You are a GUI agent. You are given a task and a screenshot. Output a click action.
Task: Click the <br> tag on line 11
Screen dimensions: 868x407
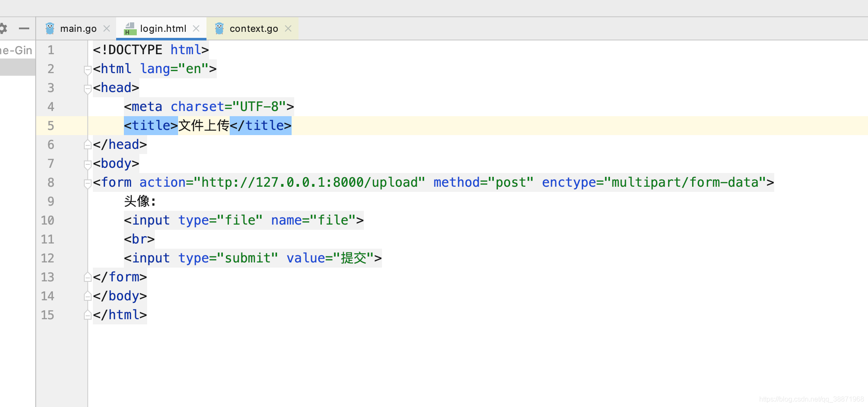[139, 239]
